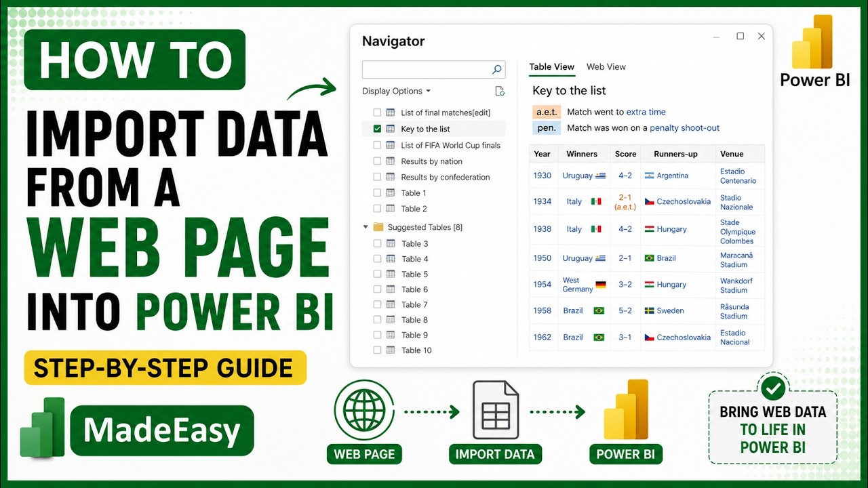This screenshot has width=868, height=488.
Task: Check the Table 3 checkbox
Action: (x=377, y=243)
